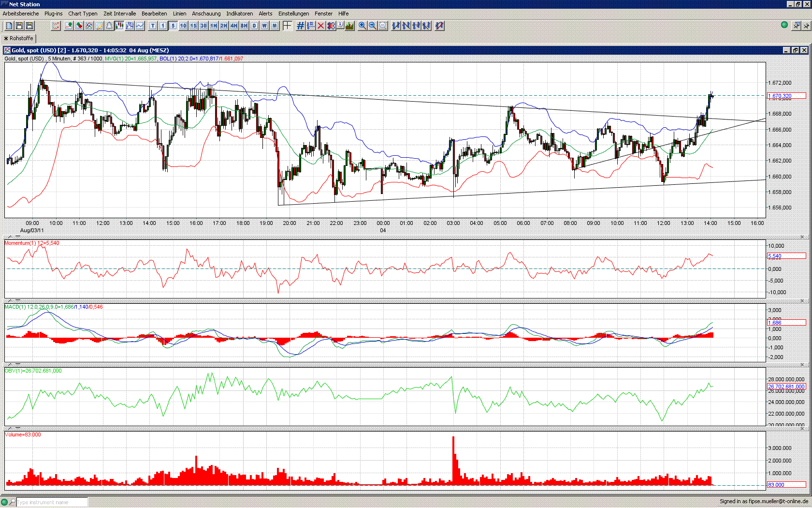Select the red diagonal line drawing tool
The height and width of the screenshot is (508, 812).
click(439, 26)
